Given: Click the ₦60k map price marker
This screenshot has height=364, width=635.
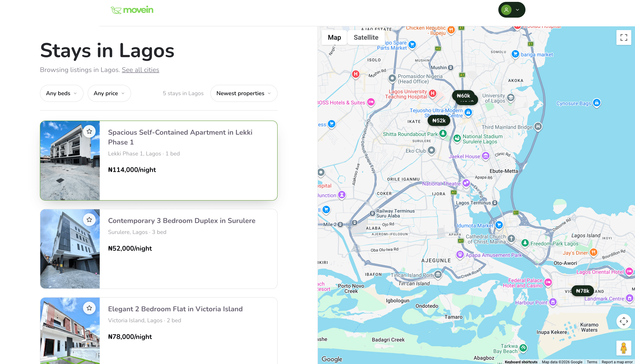Looking at the screenshot, I should [x=463, y=96].
